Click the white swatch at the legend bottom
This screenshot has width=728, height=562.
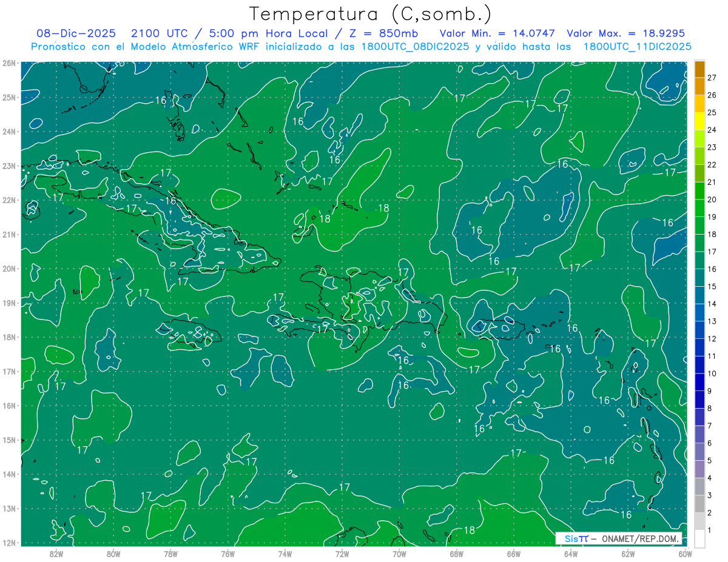[699, 538]
